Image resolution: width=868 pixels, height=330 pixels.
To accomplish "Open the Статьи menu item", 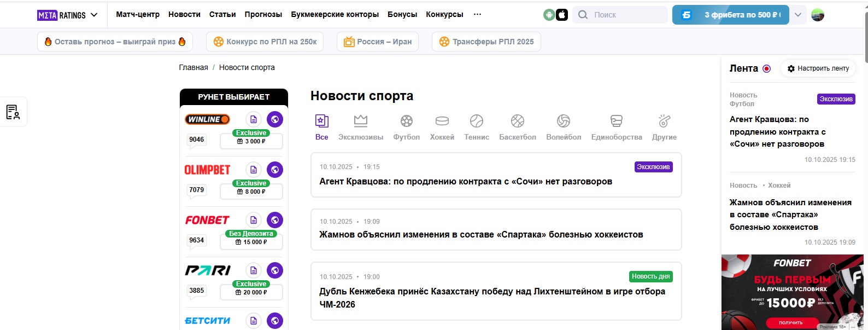I will coord(222,14).
